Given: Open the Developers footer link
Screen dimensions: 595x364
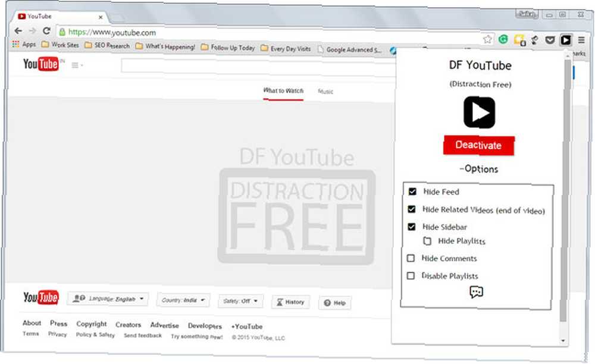Looking at the screenshot, I should click(x=205, y=326).
